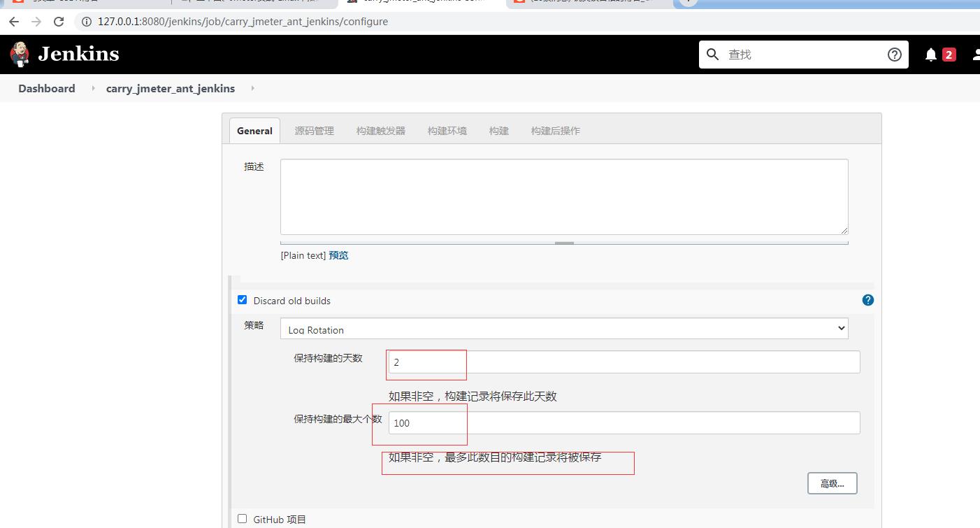Viewport: 980px width, 528px height.
Task: Open the user account icon
Action: point(976,55)
